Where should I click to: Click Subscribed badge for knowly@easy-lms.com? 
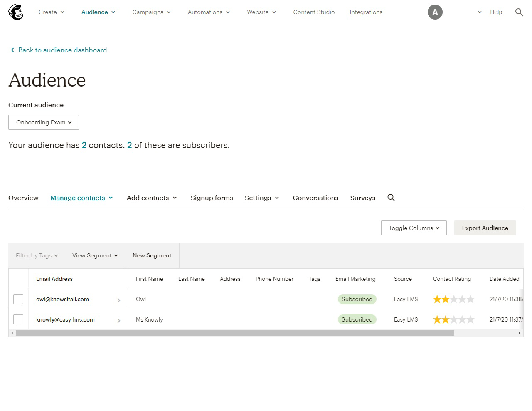coord(357,319)
